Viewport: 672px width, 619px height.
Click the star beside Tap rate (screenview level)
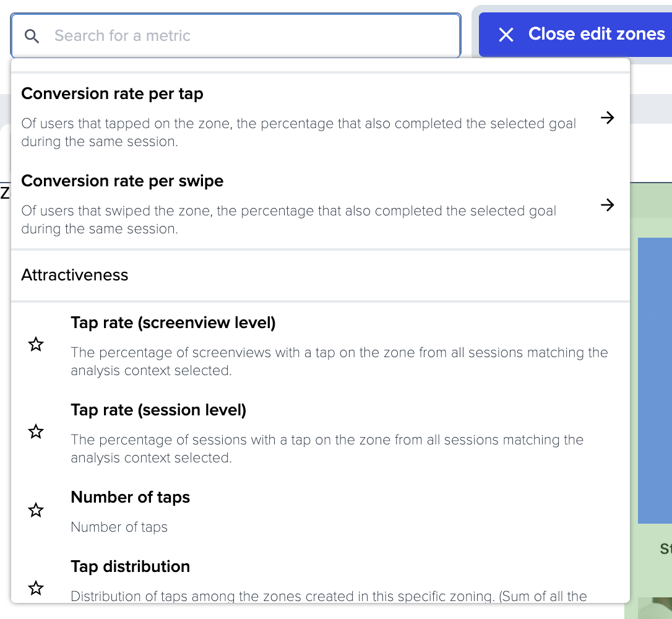tap(35, 344)
